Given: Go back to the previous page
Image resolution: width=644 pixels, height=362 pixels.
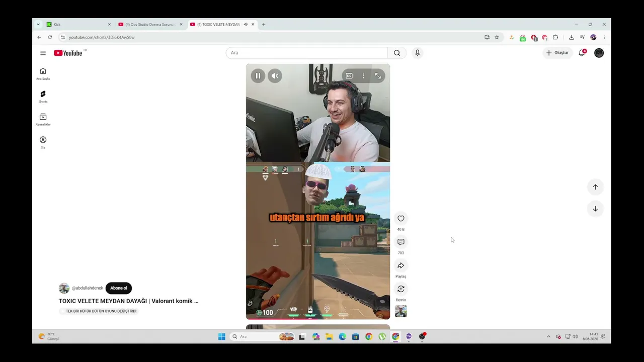Looking at the screenshot, I should pyautogui.click(x=39, y=37).
